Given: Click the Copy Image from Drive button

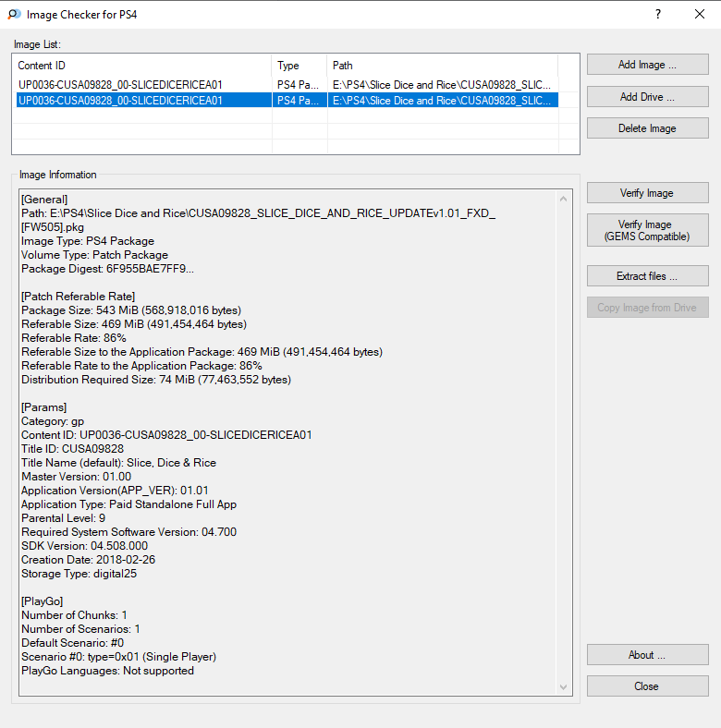Looking at the screenshot, I should pos(648,308).
